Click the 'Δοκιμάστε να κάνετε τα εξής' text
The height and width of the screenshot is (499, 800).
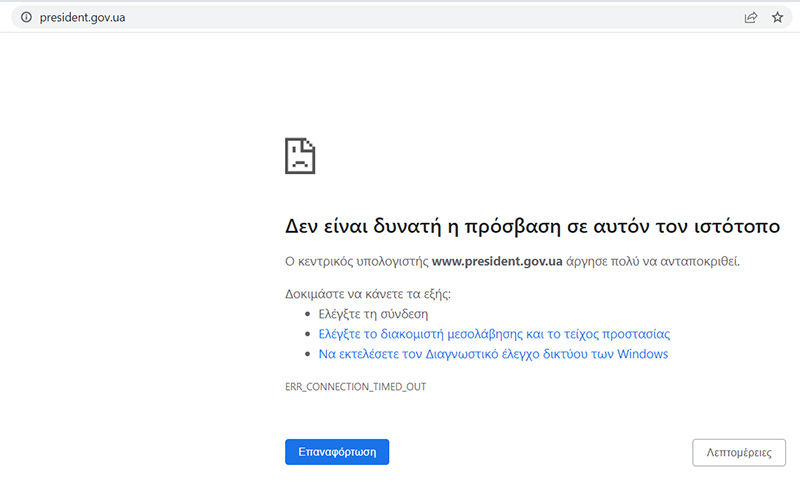pos(368,293)
